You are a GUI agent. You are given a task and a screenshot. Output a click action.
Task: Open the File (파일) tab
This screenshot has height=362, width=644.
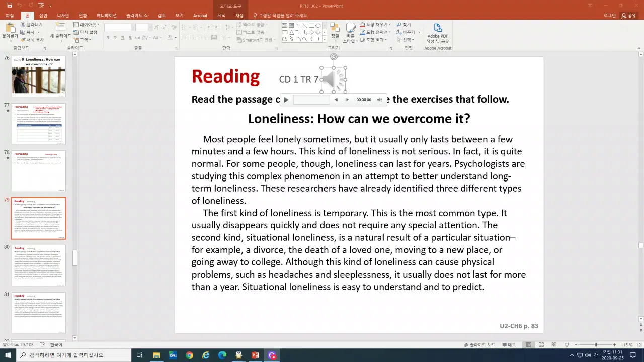click(10, 16)
